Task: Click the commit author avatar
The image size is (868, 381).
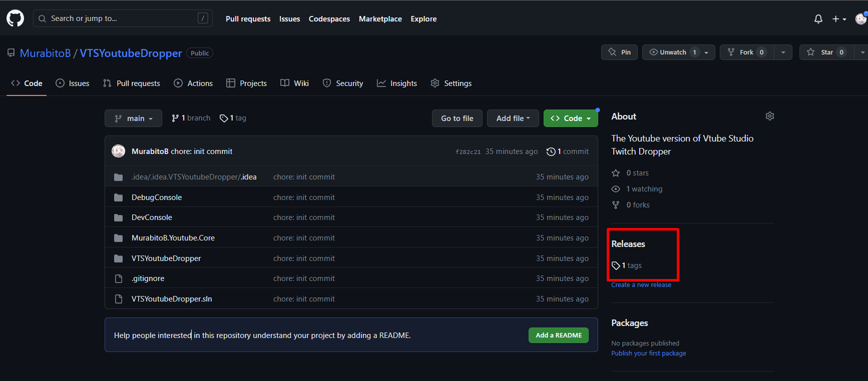Action: (119, 151)
